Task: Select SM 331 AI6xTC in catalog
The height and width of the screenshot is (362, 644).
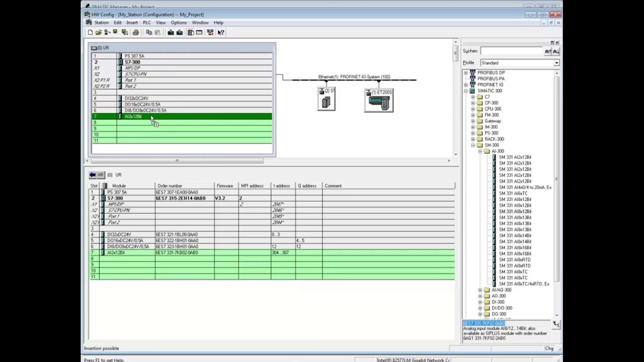Action: pos(513,194)
